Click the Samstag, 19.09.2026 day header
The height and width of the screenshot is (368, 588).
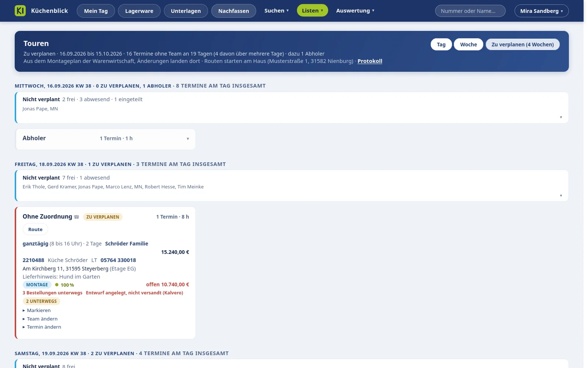pyautogui.click(x=122, y=353)
